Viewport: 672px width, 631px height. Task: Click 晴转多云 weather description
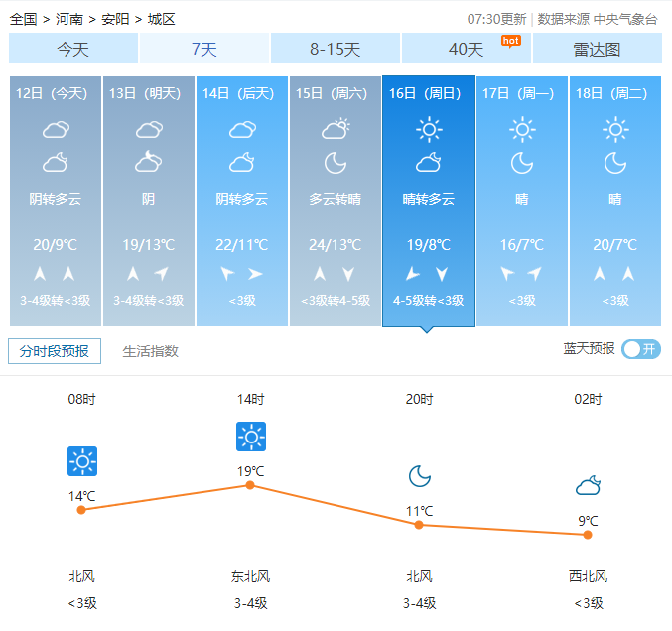[429, 199]
